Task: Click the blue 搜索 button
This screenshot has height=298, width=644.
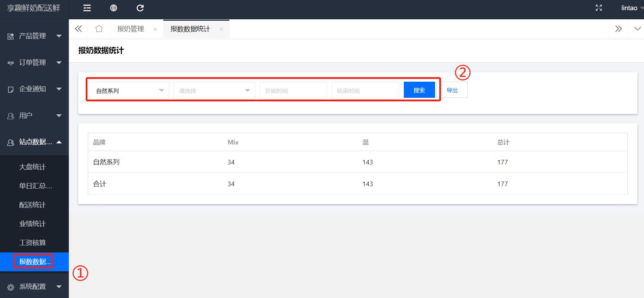Action: pos(419,90)
